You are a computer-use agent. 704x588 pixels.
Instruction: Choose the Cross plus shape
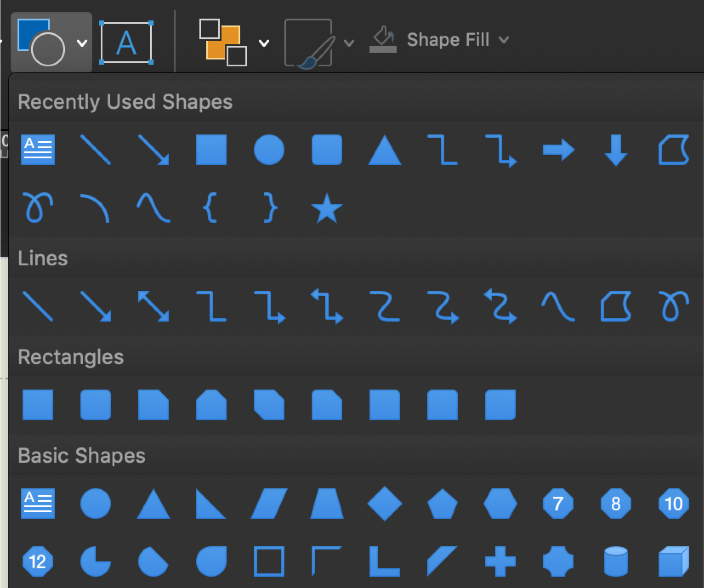click(x=500, y=561)
